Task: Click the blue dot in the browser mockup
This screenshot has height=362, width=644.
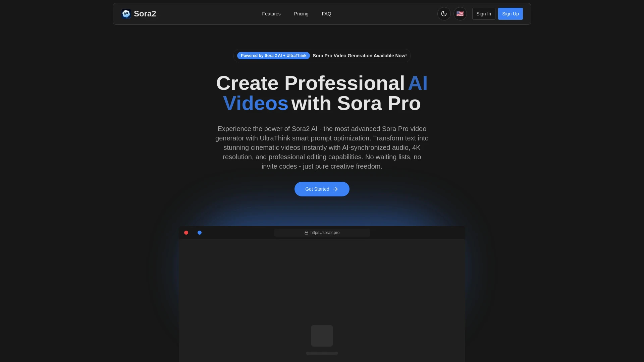Action: click(200, 233)
